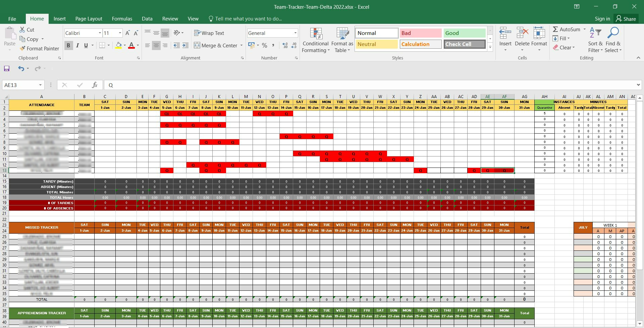Open Find & Select magnifier

(613, 40)
